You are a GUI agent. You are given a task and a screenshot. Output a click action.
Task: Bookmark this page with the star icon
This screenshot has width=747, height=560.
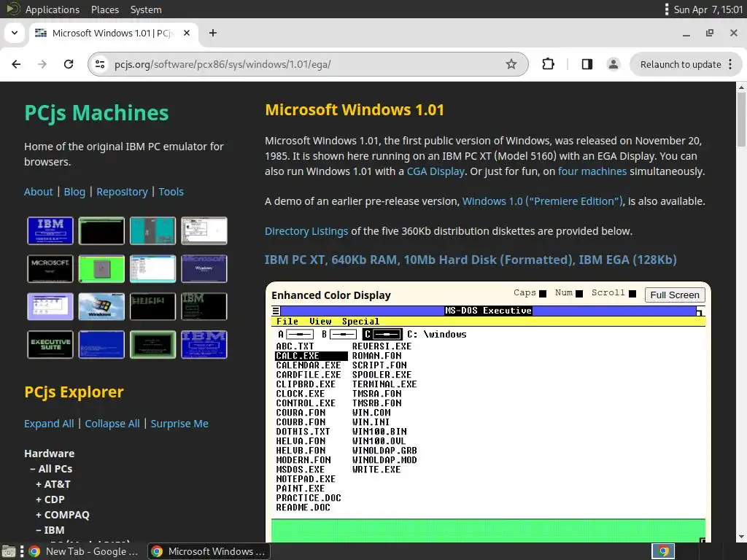pyautogui.click(x=511, y=64)
